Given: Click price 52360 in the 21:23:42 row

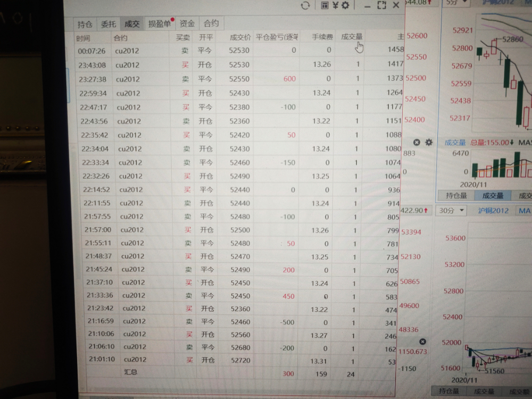Looking at the screenshot, I should click(x=240, y=309).
